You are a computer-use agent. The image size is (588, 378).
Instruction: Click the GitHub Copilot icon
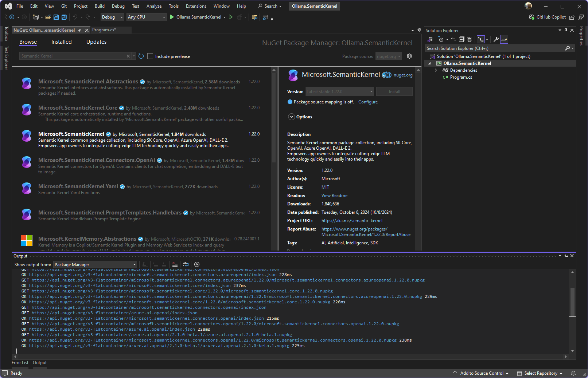tap(531, 17)
